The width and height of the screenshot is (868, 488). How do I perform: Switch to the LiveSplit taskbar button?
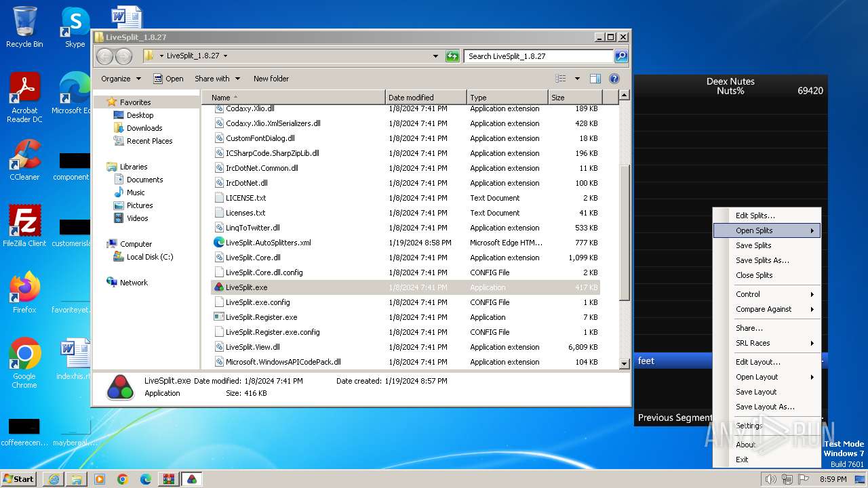coord(192,479)
